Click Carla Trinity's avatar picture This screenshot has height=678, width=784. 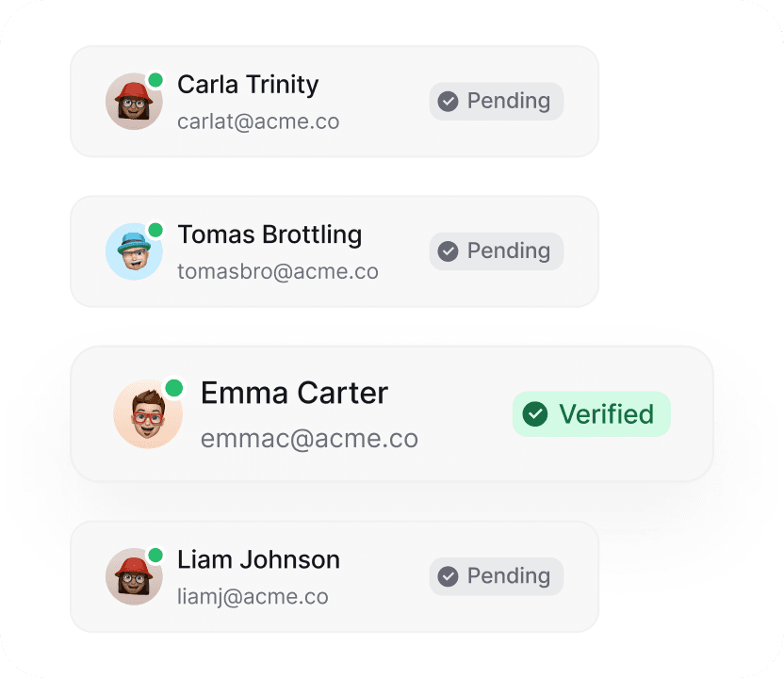[x=134, y=102]
